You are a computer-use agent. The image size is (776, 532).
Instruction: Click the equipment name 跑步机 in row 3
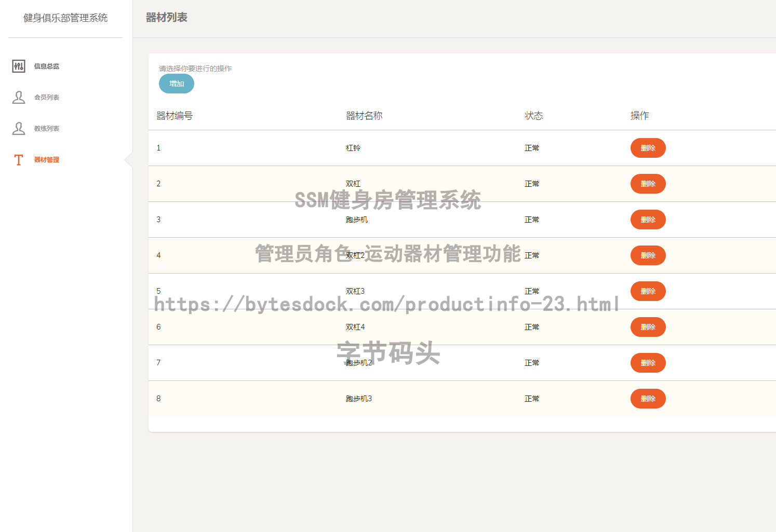(357, 220)
